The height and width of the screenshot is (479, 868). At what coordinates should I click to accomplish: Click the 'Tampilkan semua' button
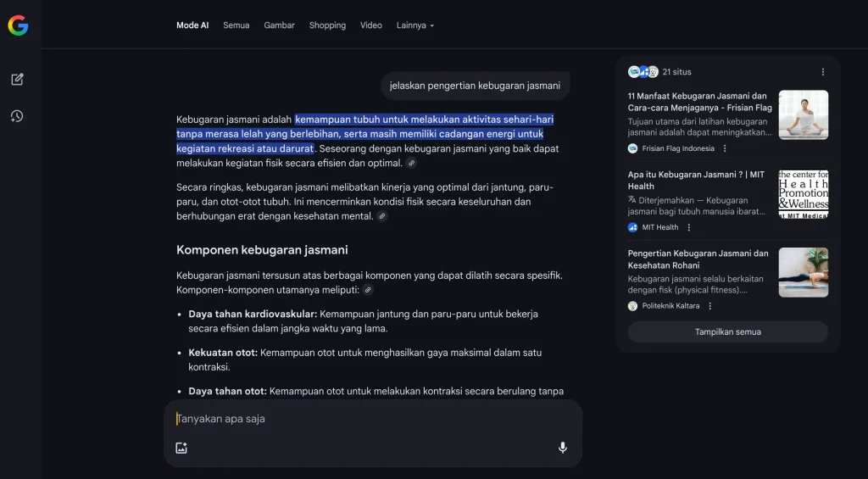pyautogui.click(x=728, y=331)
